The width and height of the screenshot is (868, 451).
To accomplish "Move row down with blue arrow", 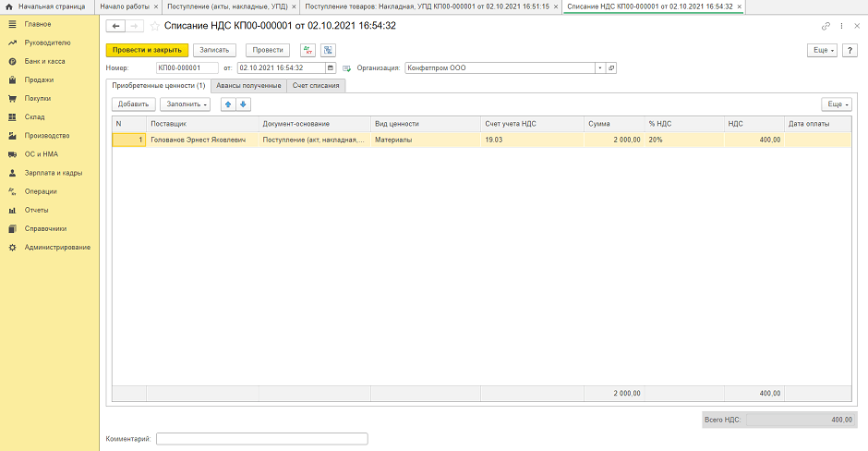I will click(242, 104).
